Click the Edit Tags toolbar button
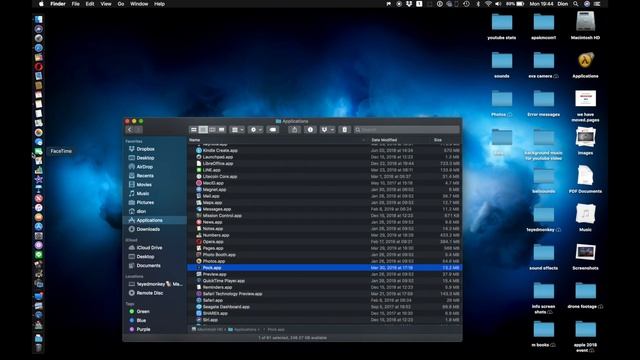Image resolution: width=640 pixels, height=360 pixels. pyautogui.click(x=273, y=130)
